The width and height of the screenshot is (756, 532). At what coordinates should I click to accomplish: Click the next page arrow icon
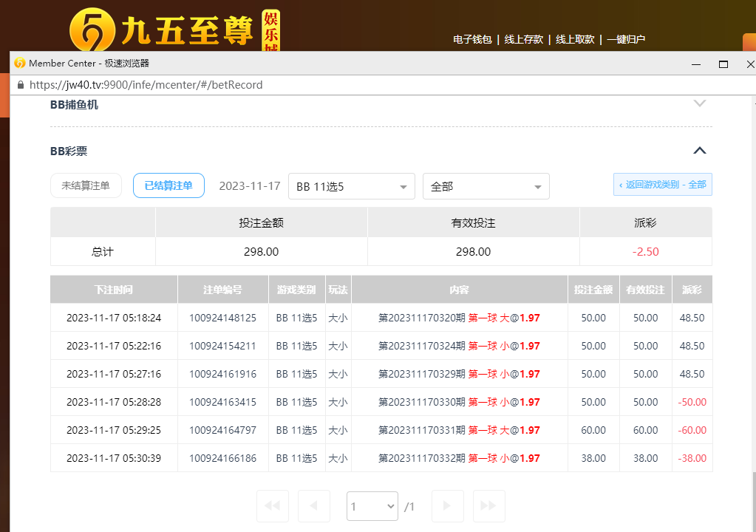(x=447, y=506)
